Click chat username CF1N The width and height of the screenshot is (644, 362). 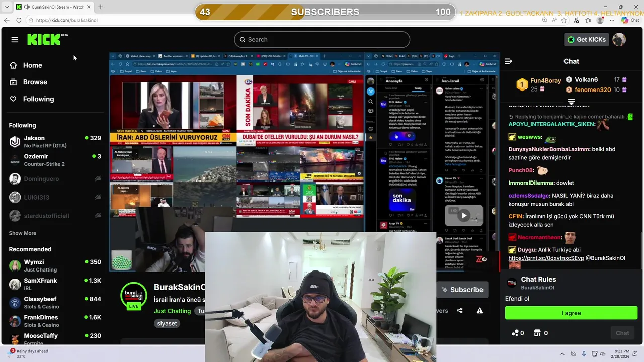point(516,216)
